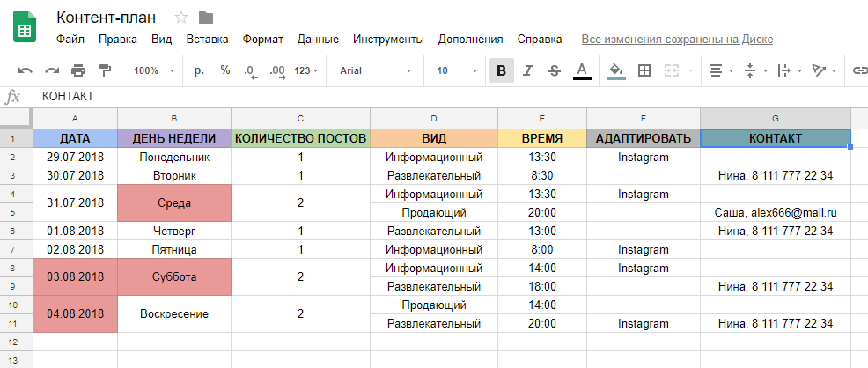Open the fill color bucket picker
The width and height of the screenshot is (868, 368).
tap(616, 70)
